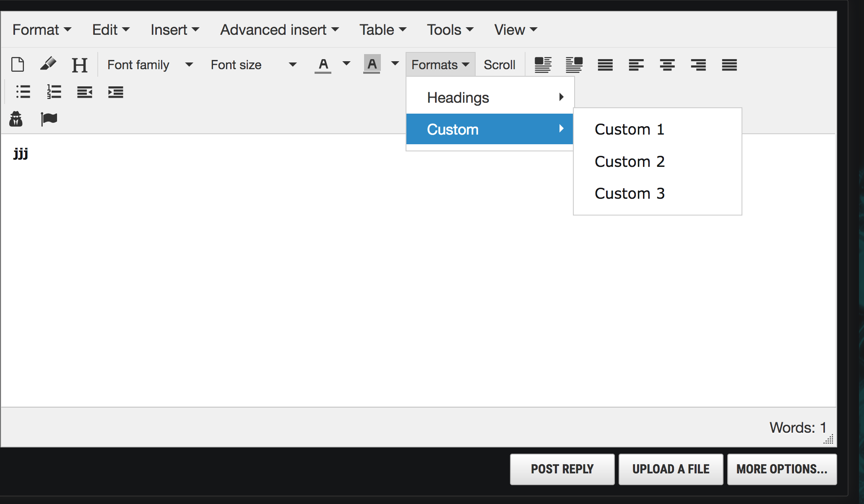Click the new document icon

point(18,65)
